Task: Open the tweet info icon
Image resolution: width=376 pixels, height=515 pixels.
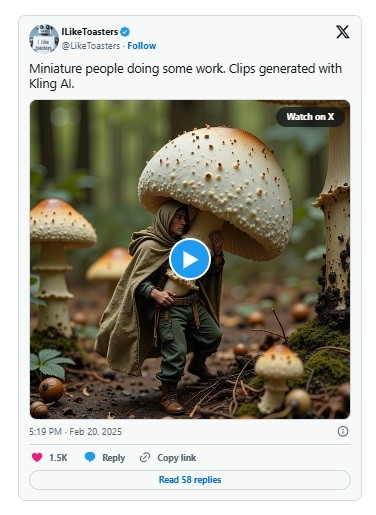Action: point(343,431)
